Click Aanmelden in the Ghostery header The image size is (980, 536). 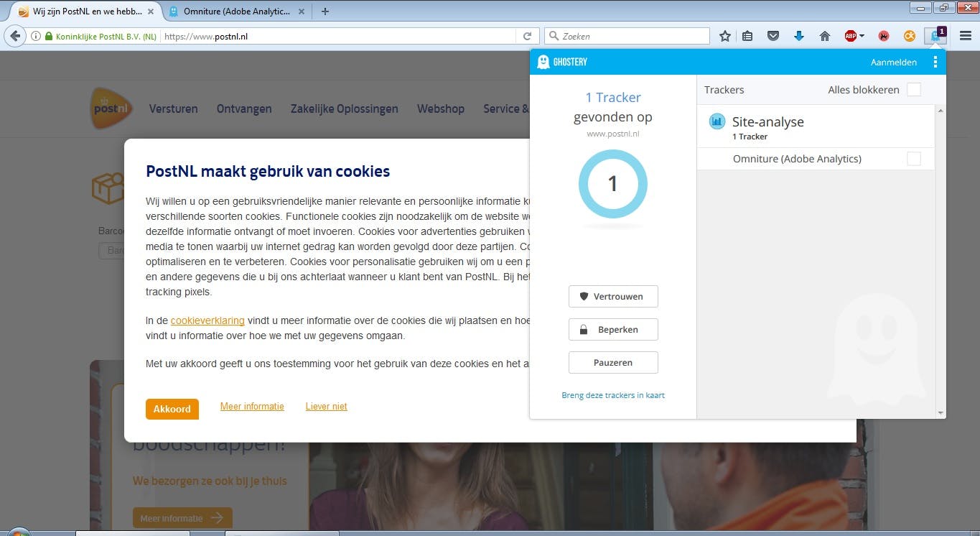point(894,63)
